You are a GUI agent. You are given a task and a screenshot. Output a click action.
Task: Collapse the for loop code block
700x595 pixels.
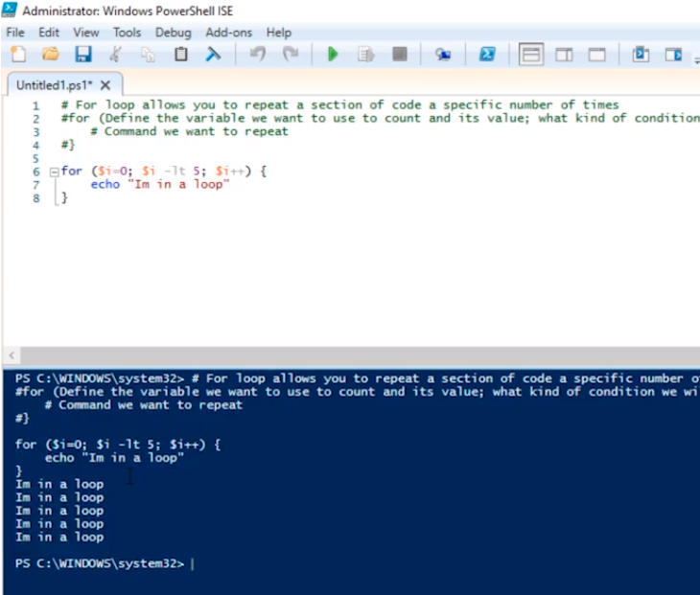point(54,172)
